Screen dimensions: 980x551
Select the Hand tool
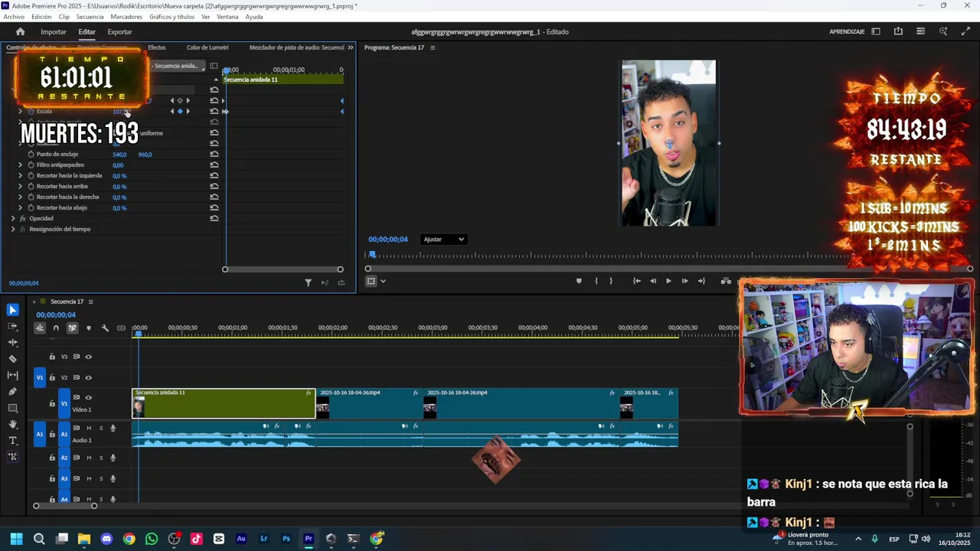[13, 424]
